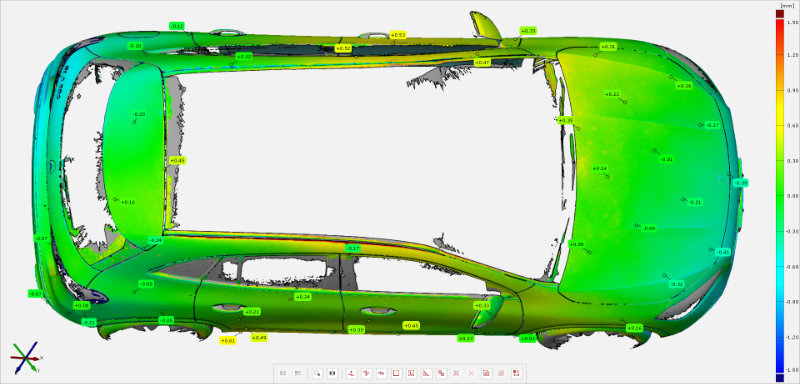Screen dimensions: 800x384
Task: Select the -0.39 label at front bumper
Action: tap(741, 183)
